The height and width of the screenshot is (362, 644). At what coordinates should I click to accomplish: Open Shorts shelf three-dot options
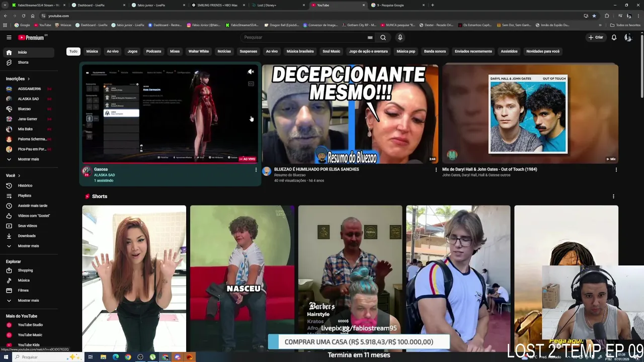click(613, 197)
